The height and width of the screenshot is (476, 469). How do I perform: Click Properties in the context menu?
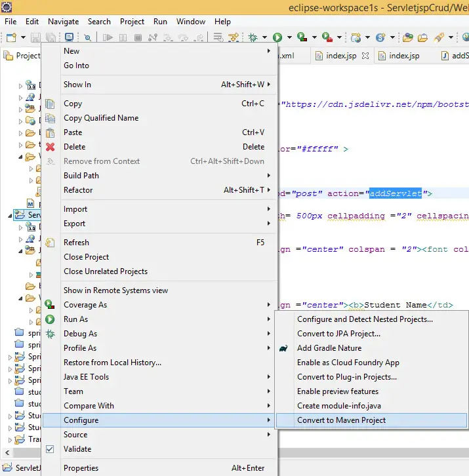pos(81,468)
